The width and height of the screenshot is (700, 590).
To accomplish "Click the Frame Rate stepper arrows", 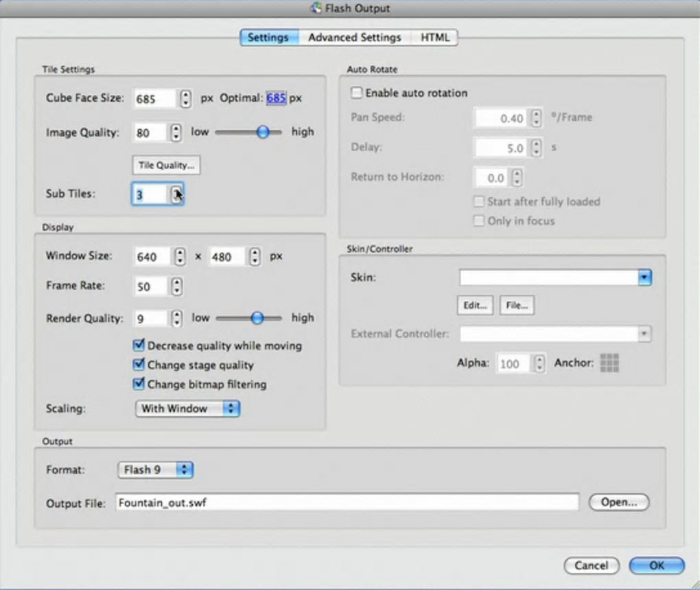I will 177,286.
